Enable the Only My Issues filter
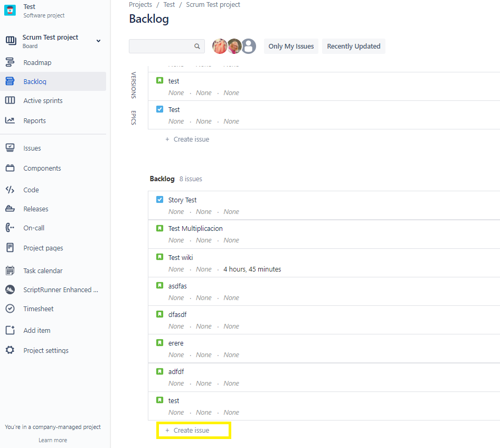The height and width of the screenshot is (448, 500). pyautogui.click(x=291, y=46)
